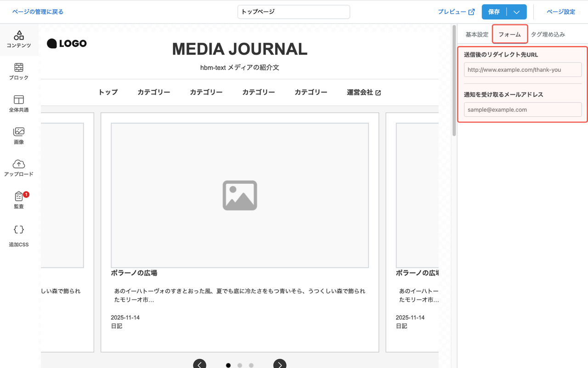Open the 追加CSS code editor
Screen dimensions: 588x368
point(19,236)
